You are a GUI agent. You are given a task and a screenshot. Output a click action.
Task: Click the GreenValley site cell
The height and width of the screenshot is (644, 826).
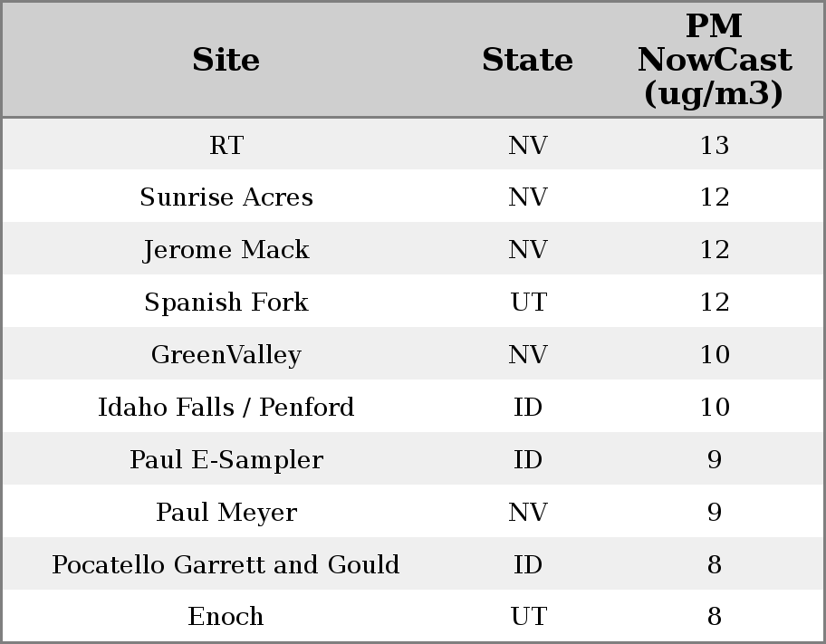[226, 355]
